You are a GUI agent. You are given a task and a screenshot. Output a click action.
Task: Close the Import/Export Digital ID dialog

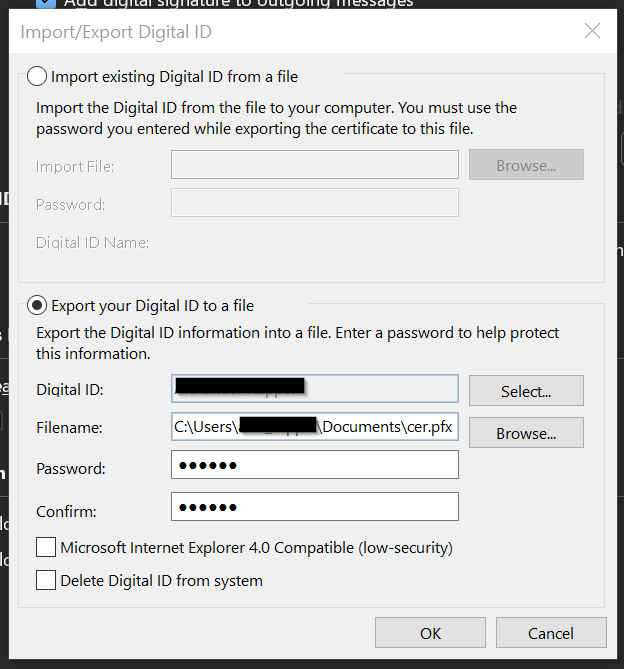point(592,31)
